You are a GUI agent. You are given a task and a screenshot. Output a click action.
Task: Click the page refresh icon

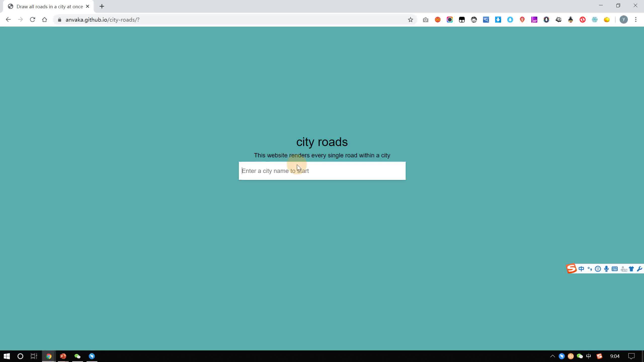coord(32,19)
